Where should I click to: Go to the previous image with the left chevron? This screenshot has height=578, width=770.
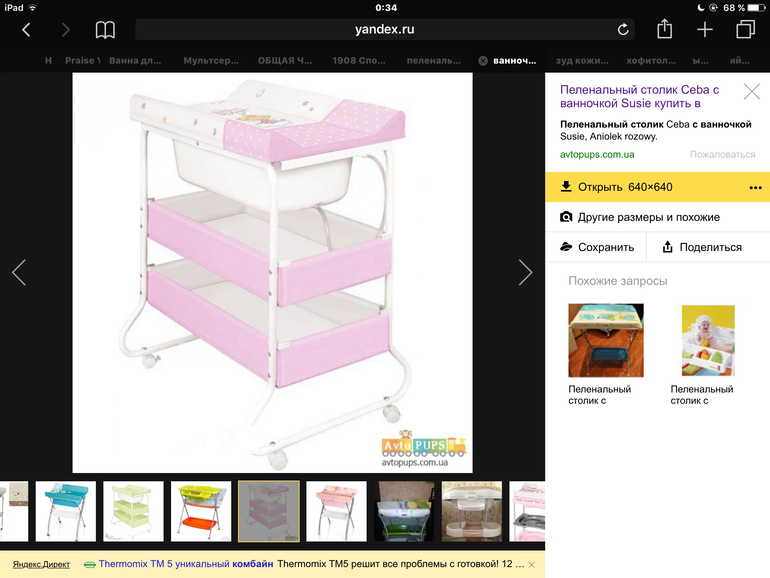click(x=19, y=273)
